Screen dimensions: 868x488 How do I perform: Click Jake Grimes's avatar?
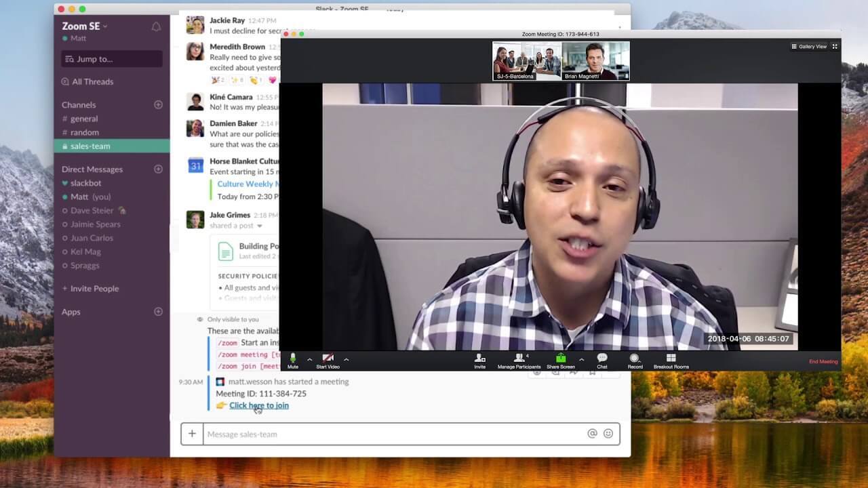pos(195,219)
